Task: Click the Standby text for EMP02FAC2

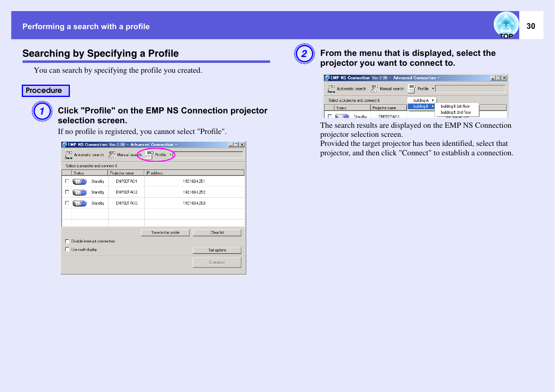Action: pos(98,192)
